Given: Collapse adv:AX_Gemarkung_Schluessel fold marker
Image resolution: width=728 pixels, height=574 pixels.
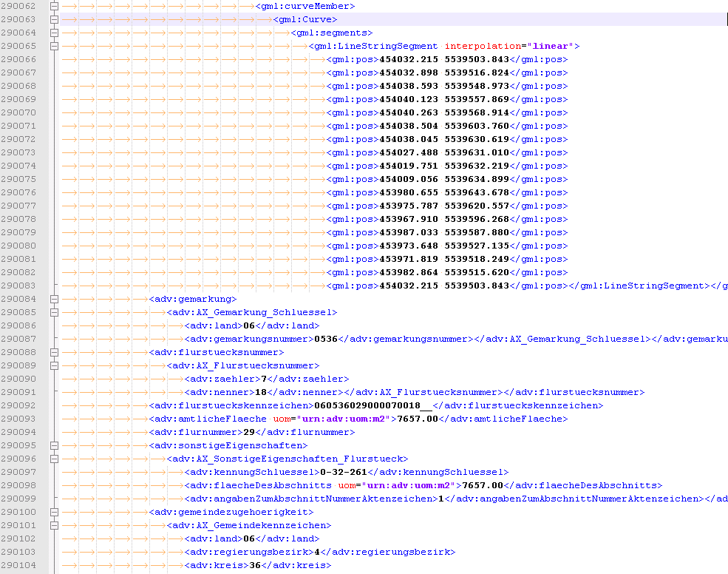Looking at the screenshot, I should tap(54, 312).
